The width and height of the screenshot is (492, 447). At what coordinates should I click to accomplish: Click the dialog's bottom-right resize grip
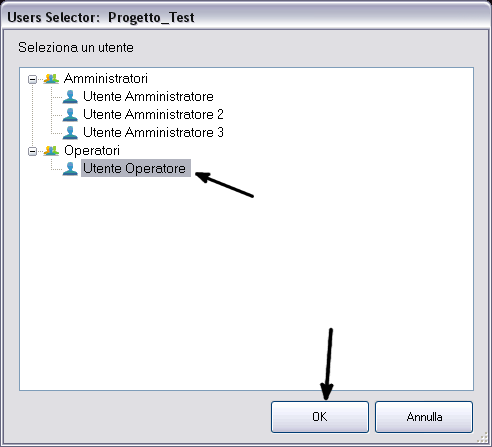tap(483, 437)
